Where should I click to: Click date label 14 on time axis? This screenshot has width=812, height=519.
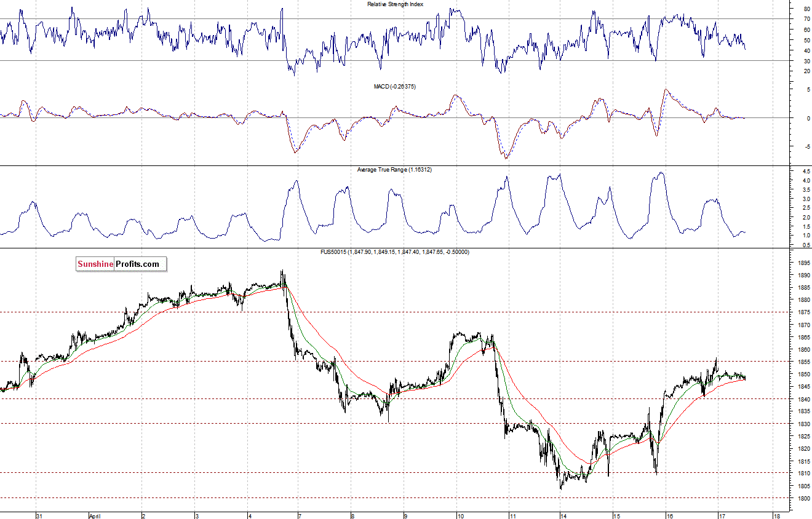(563, 515)
